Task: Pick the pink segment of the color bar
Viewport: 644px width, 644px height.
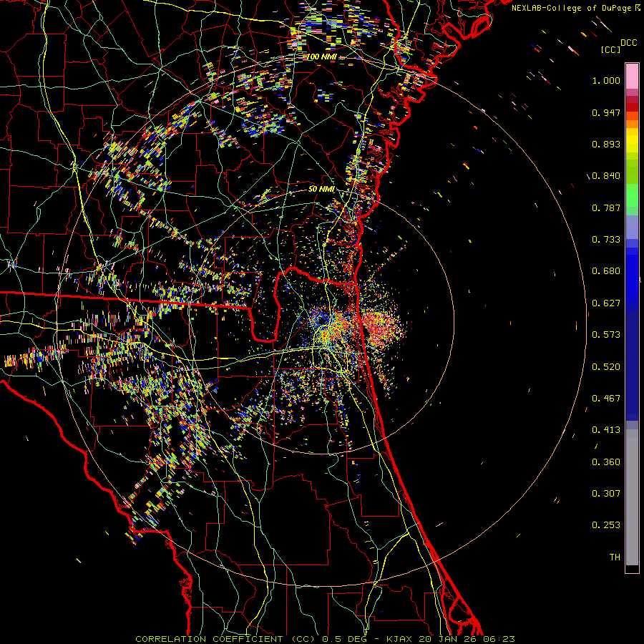Action: (x=632, y=76)
